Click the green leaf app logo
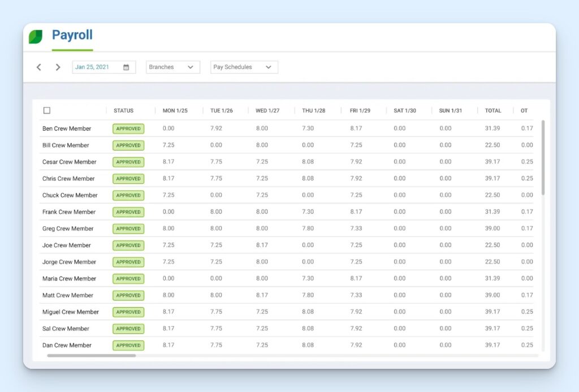 coord(36,37)
